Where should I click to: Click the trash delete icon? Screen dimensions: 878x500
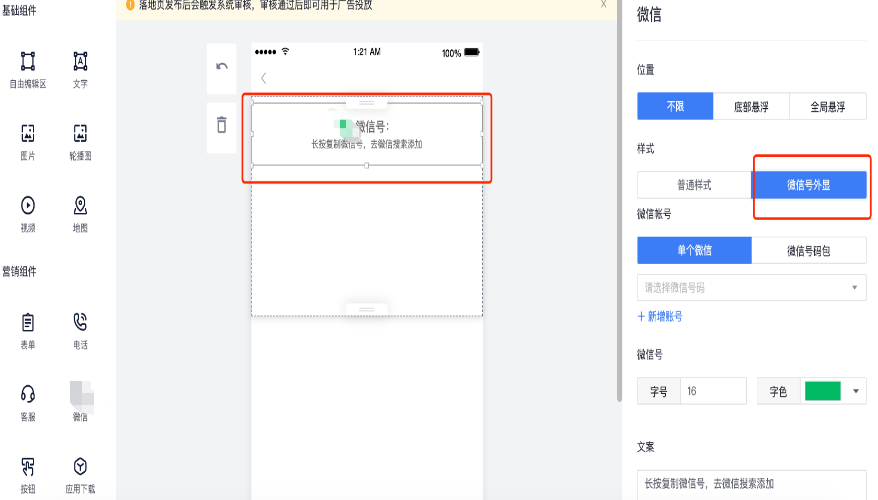(222, 124)
